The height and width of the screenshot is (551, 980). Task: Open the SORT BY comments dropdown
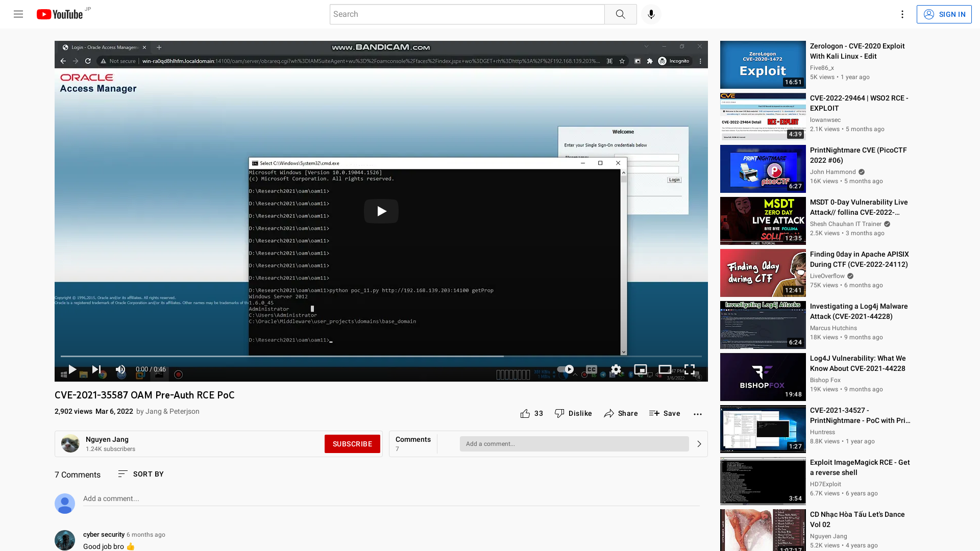[x=141, y=474]
